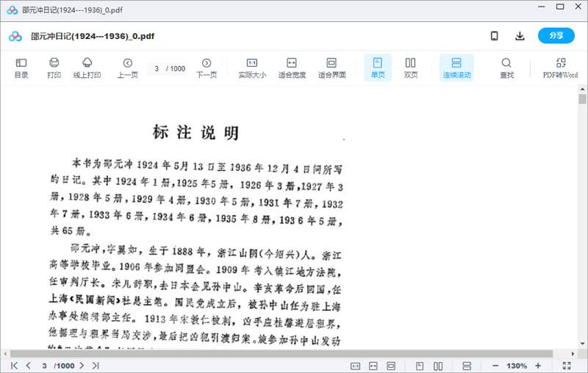Open 线上打印 online printing

[x=87, y=68]
